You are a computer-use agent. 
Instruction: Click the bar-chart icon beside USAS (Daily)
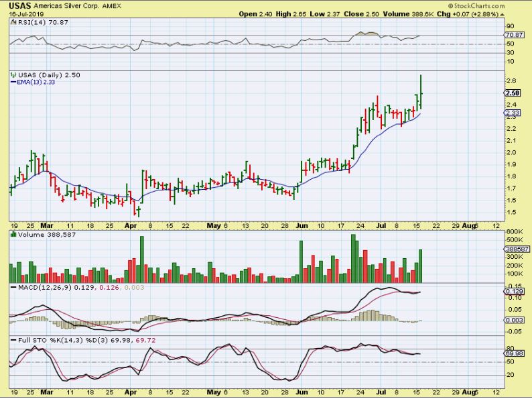tap(13, 74)
